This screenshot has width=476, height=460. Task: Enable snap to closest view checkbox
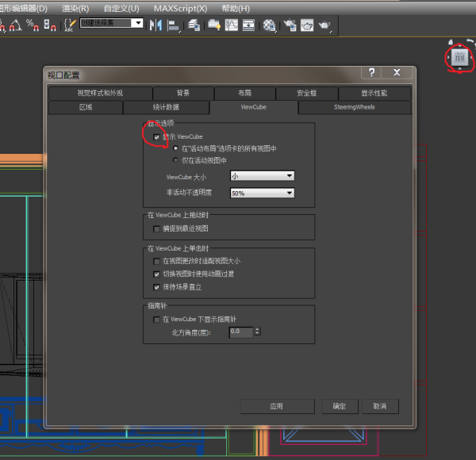pos(156,228)
